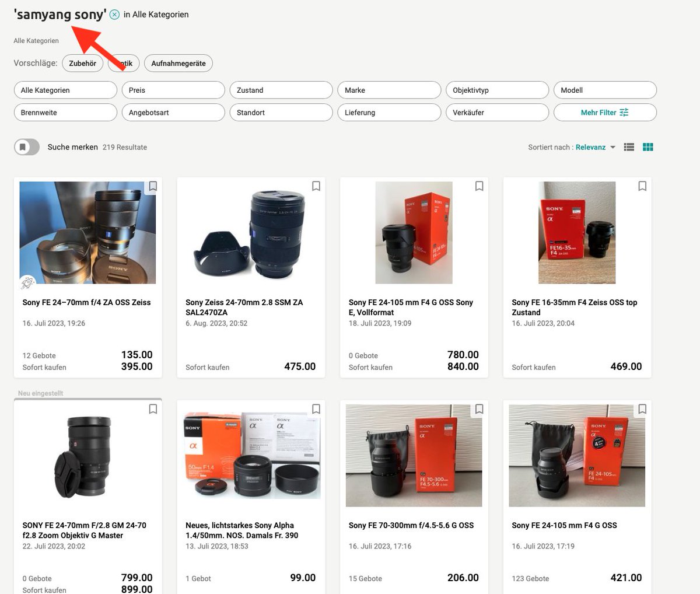Bookmark Sony Alpha 1.4/50mm listing
The width and height of the screenshot is (700, 594).
[316, 409]
